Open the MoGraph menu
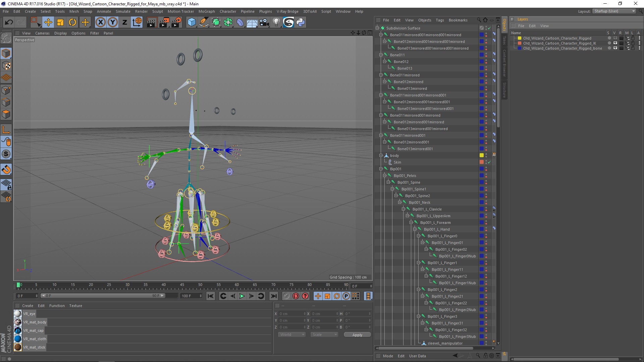644x362 pixels. [207, 11]
